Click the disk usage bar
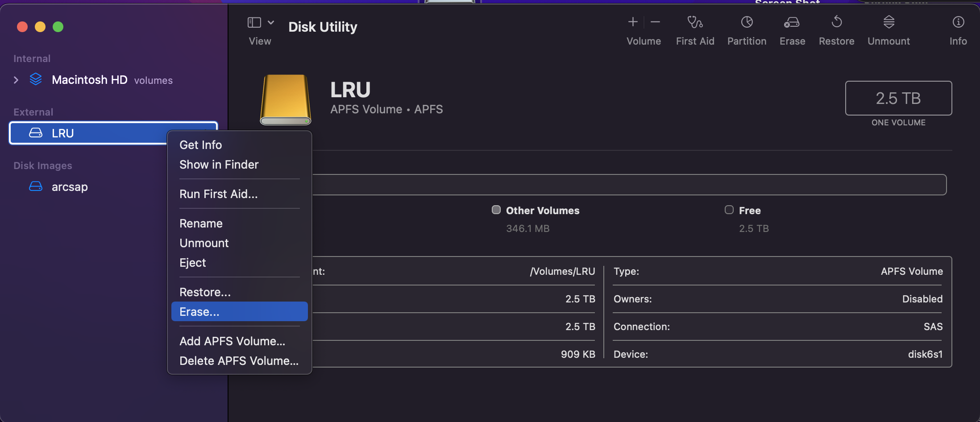 point(629,185)
